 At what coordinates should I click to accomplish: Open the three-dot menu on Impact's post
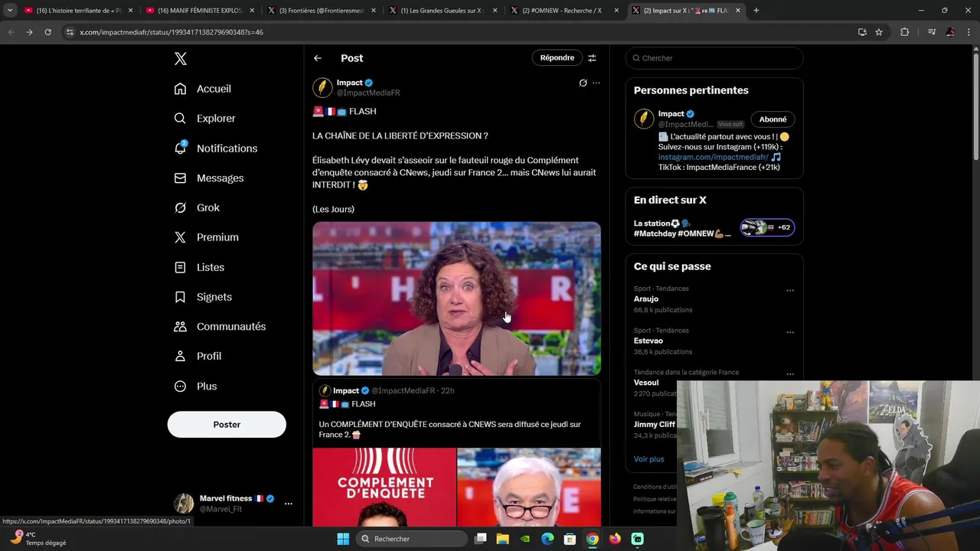point(596,83)
